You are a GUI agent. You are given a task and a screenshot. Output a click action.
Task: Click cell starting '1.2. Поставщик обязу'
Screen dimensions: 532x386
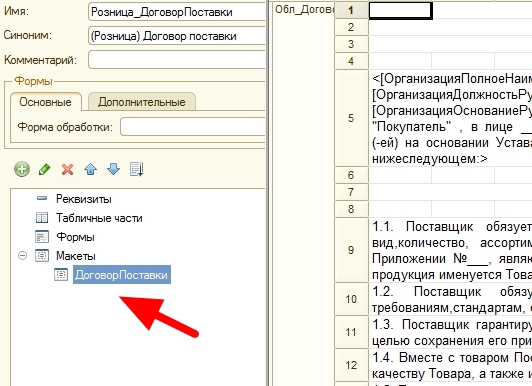pos(450,299)
